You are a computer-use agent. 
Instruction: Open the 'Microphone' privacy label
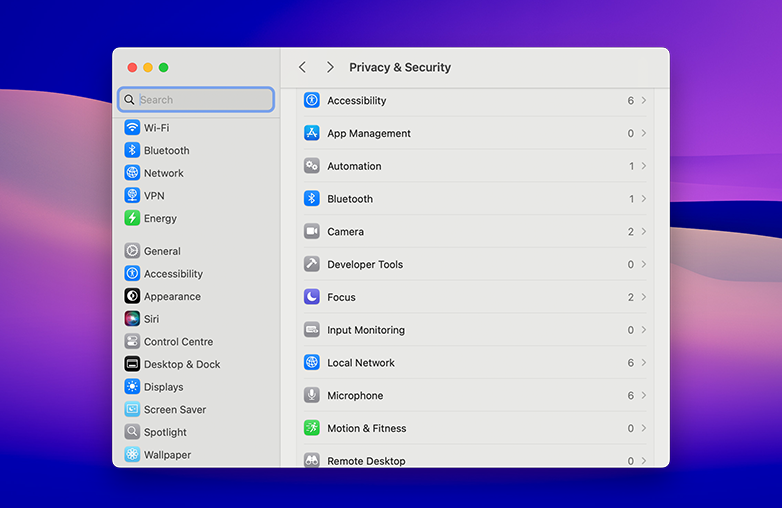355,395
